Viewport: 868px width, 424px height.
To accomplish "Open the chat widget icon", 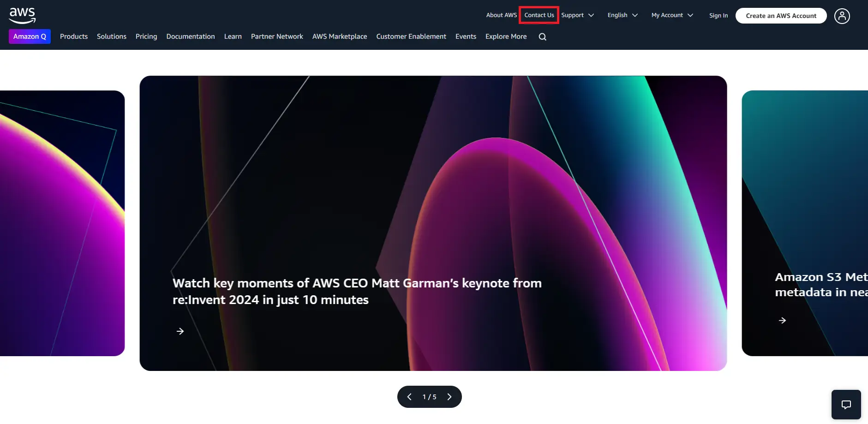I will click(846, 405).
